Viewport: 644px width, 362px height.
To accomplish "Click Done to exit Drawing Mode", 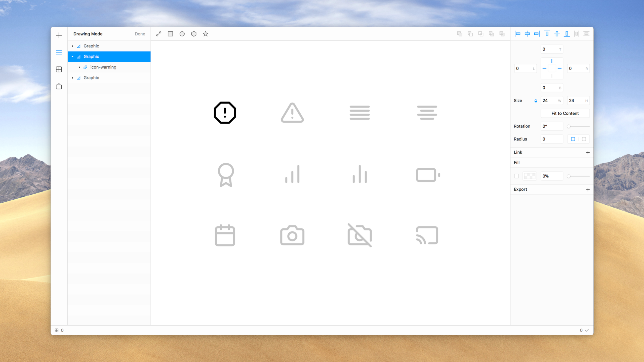I will coord(140,34).
